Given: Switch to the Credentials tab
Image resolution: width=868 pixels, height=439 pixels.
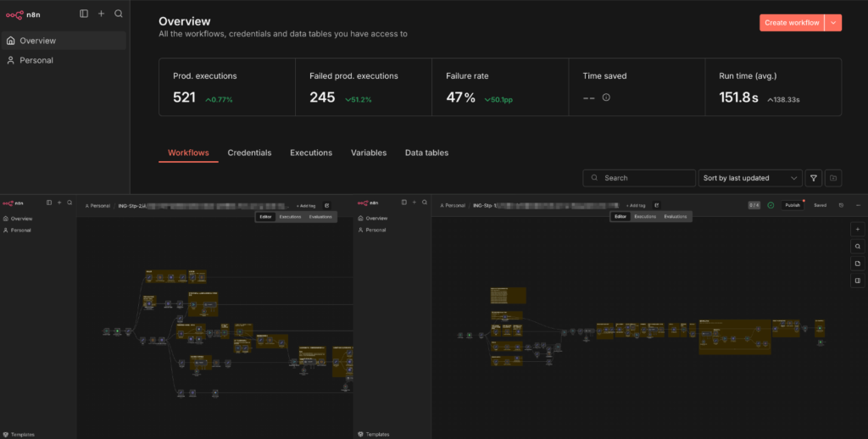Looking at the screenshot, I should tap(249, 153).
